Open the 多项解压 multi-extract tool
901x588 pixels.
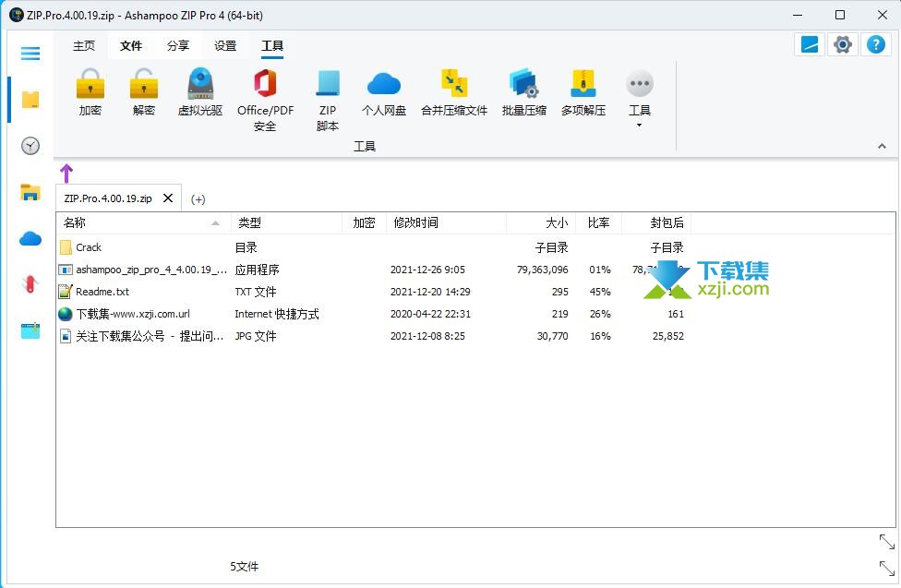click(x=583, y=92)
